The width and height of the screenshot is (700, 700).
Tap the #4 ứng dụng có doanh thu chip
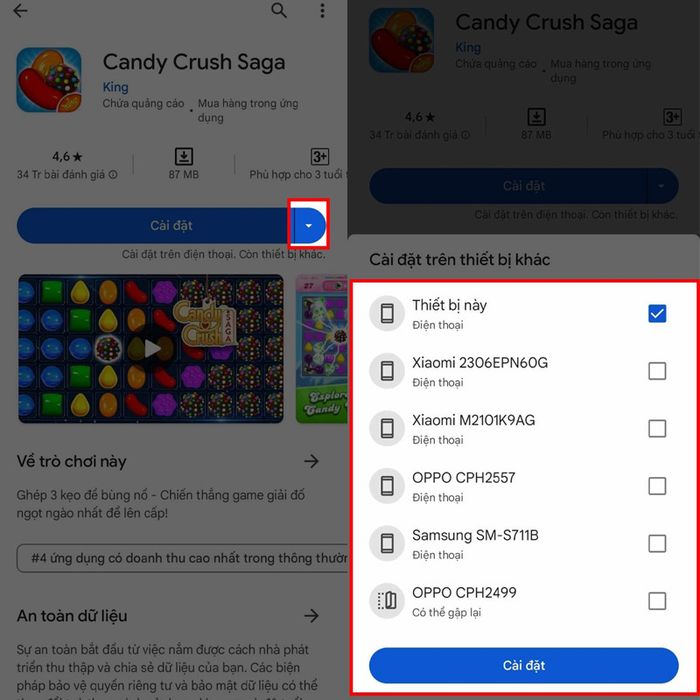pyautogui.click(x=182, y=558)
